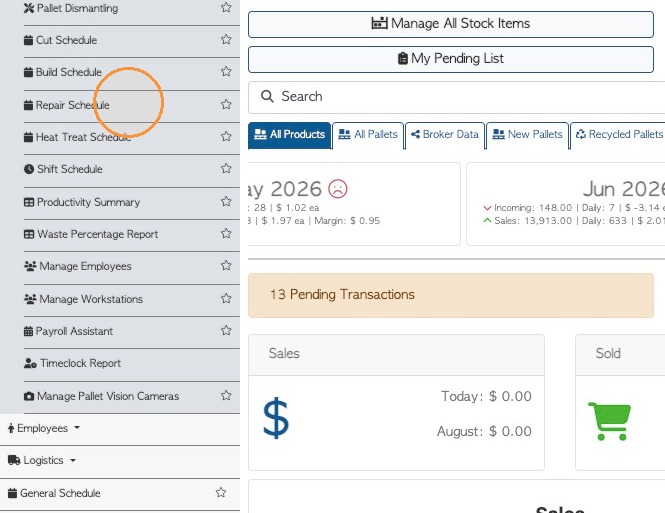Click the camera icon for Pallet Vision Cameras
Viewport: 665px width, 513px height.
coord(29,396)
